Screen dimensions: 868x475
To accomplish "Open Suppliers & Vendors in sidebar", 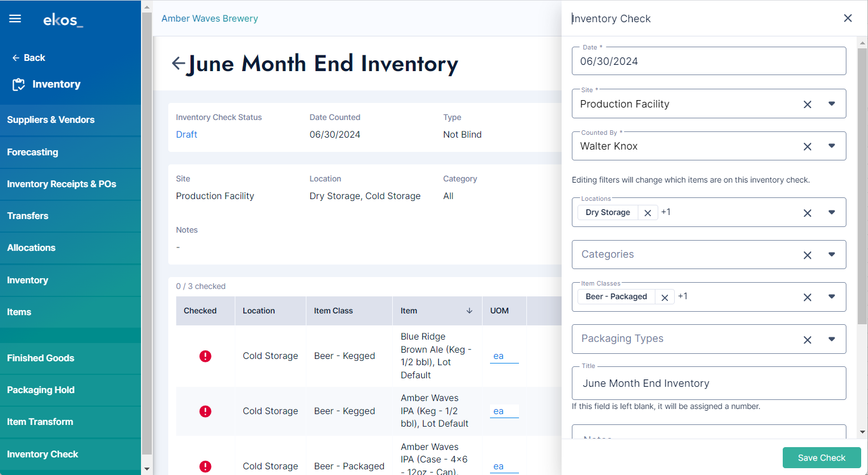I will point(70,120).
